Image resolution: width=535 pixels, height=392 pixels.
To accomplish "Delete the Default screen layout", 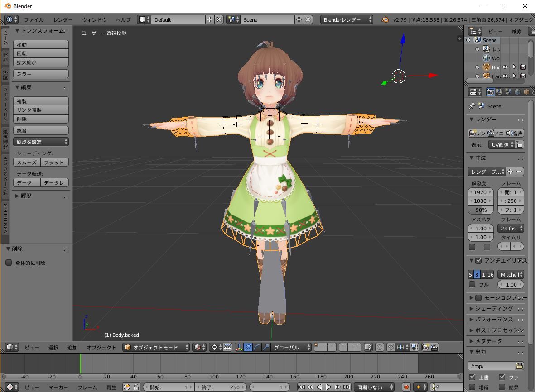I will pos(219,19).
